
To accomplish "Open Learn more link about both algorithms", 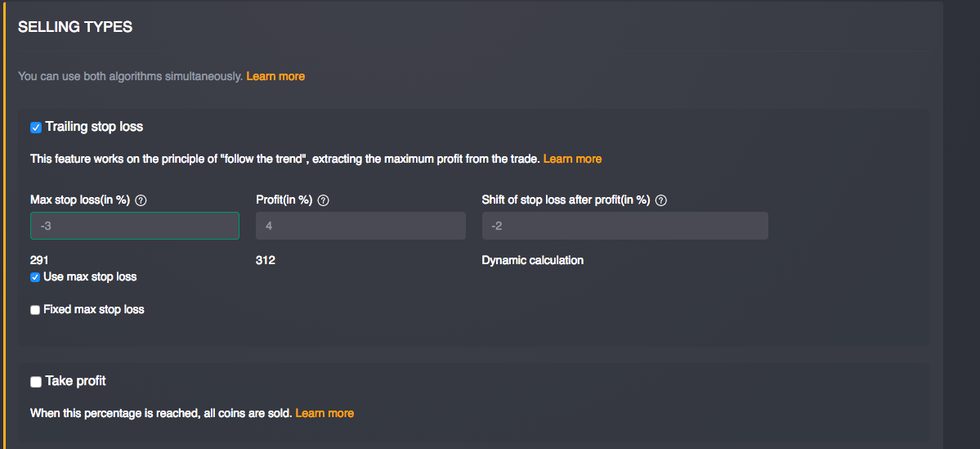I will coord(275,76).
